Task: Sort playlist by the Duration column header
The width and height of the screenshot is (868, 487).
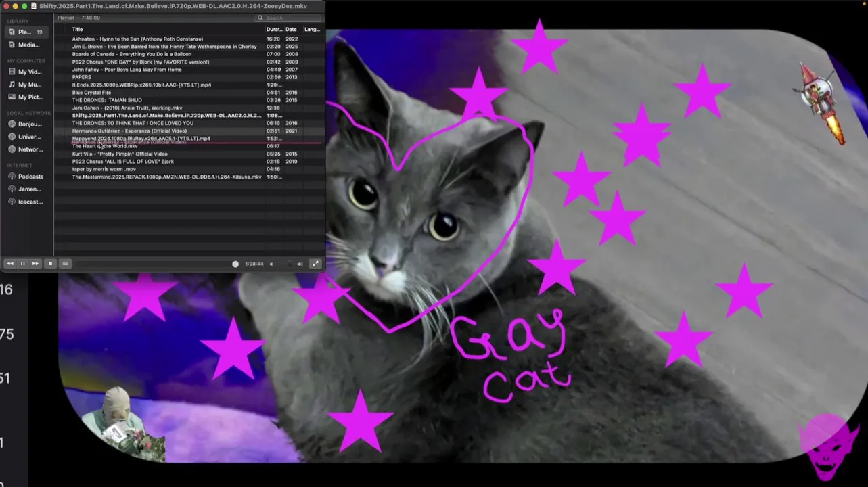Action: click(275, 30)
